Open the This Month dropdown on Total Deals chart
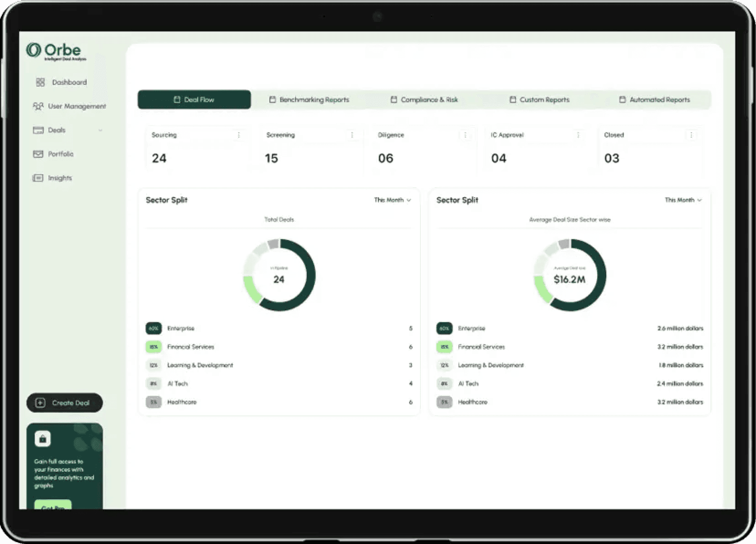The image size is (756, 544). coord(391,199)
